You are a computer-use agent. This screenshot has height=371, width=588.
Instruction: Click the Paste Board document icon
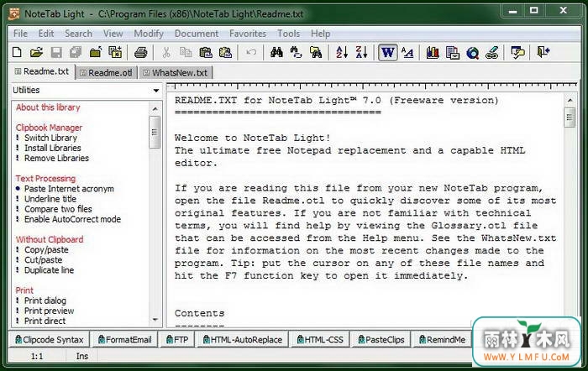(453, 52)
